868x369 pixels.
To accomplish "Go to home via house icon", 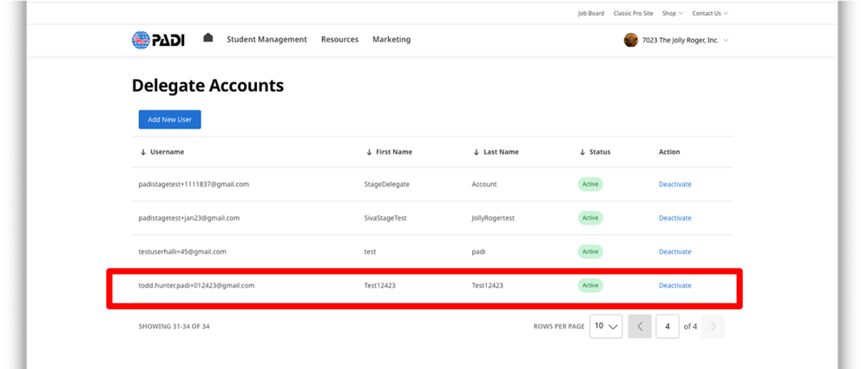I will click(208, 38).
